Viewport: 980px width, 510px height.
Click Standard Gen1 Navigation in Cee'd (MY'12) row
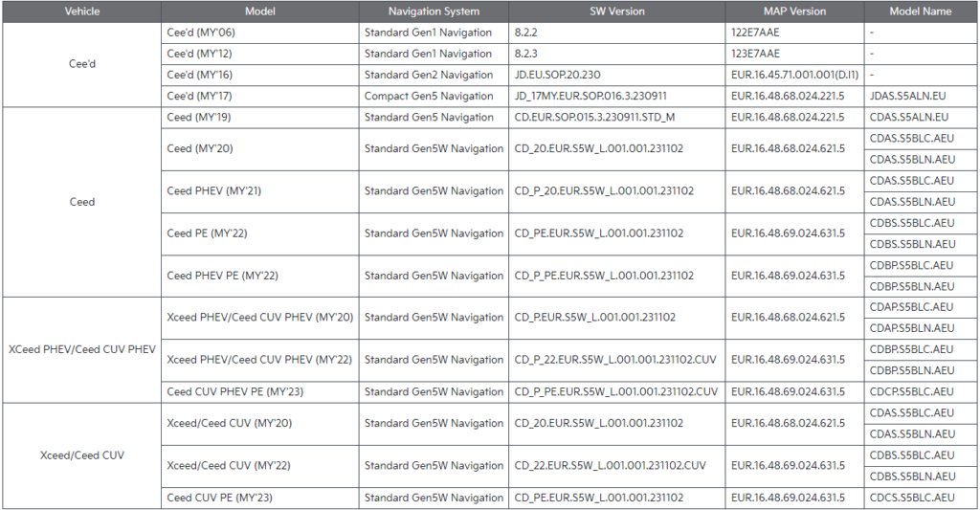click(x=434, y=54)
